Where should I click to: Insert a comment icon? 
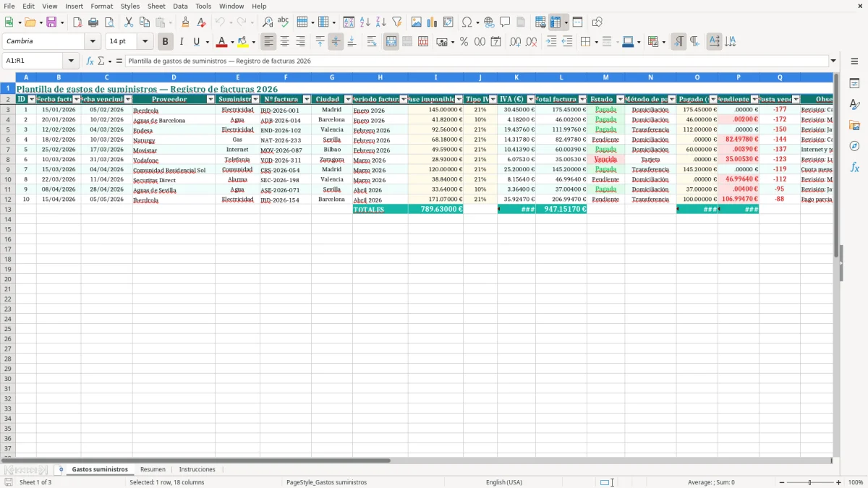[x=505, y=22]
